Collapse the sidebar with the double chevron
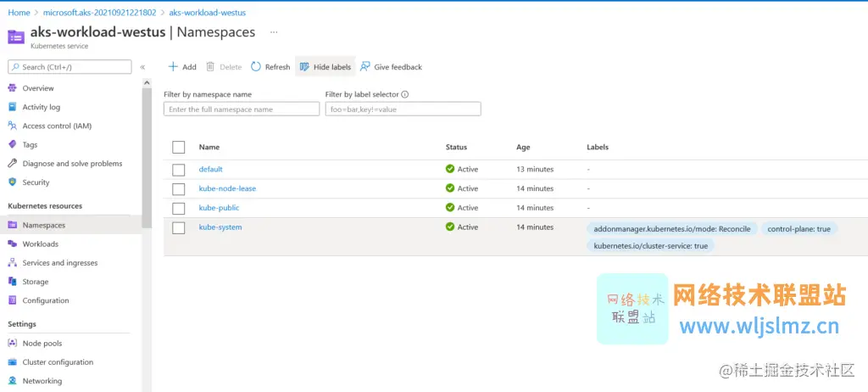 [x=142, y=67]
